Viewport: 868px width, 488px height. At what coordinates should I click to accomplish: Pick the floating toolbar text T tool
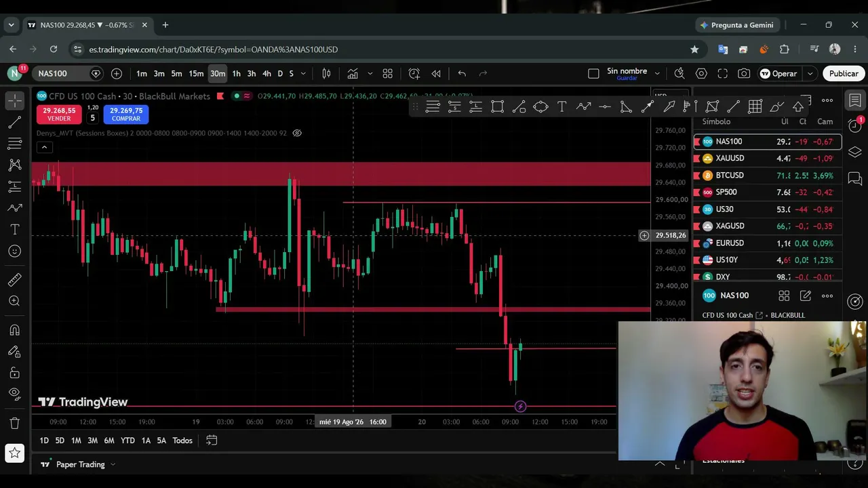click(562, 106)
